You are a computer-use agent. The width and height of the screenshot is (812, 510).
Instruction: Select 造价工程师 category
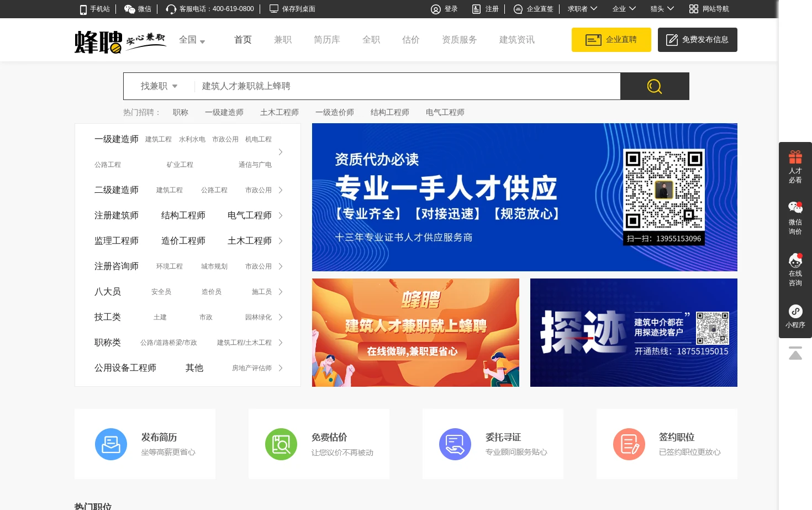click(x=183, y=241)
